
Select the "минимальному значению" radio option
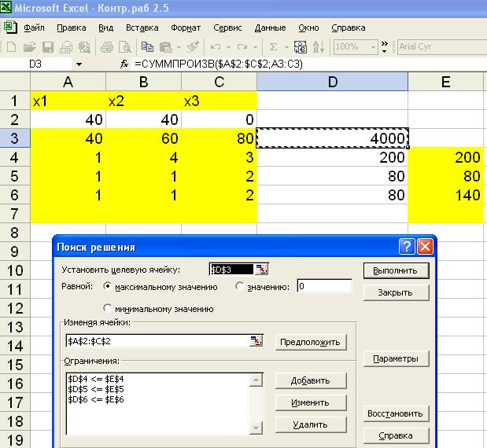[107, 308]
